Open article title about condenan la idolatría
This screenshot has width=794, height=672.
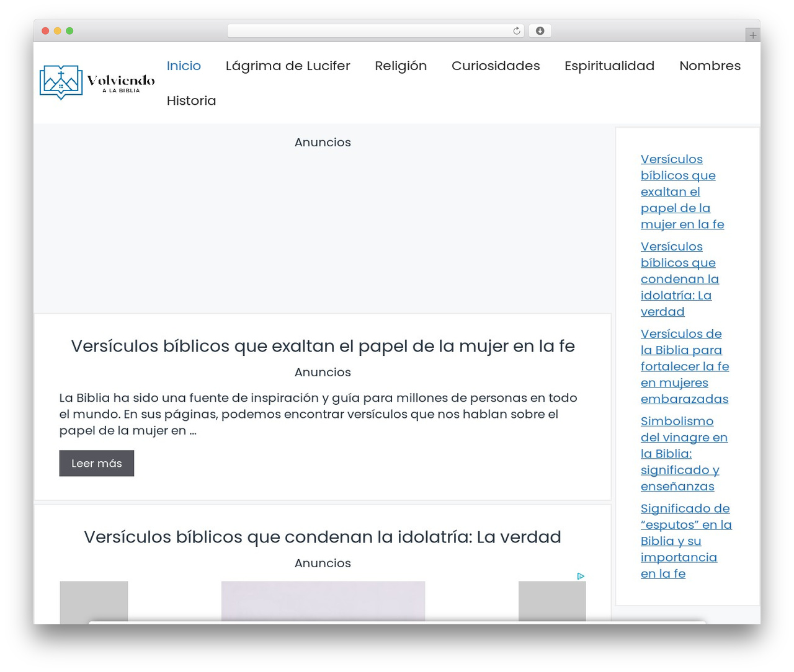(x=323, y=537)
